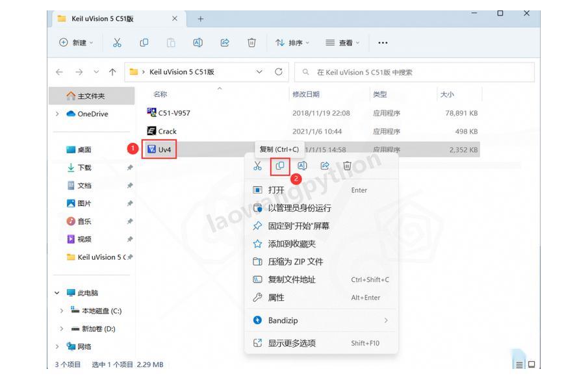
Task: Go back with the left arrow
Action: point(59,72)
